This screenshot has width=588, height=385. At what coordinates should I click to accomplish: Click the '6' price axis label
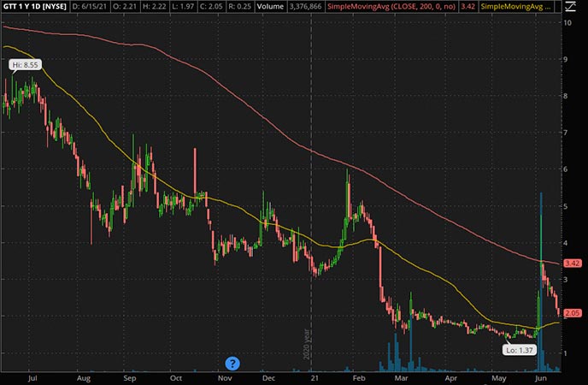[566, 169]
